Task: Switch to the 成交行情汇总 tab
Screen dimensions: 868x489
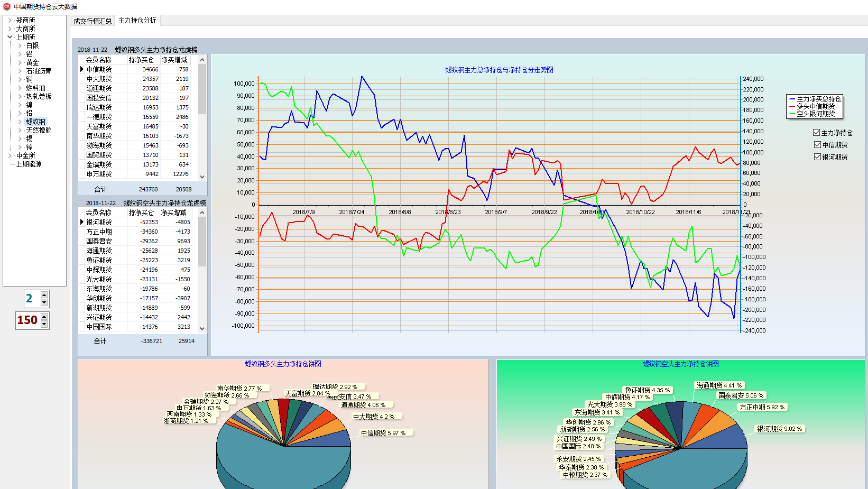Action: [x=93, y=21]
